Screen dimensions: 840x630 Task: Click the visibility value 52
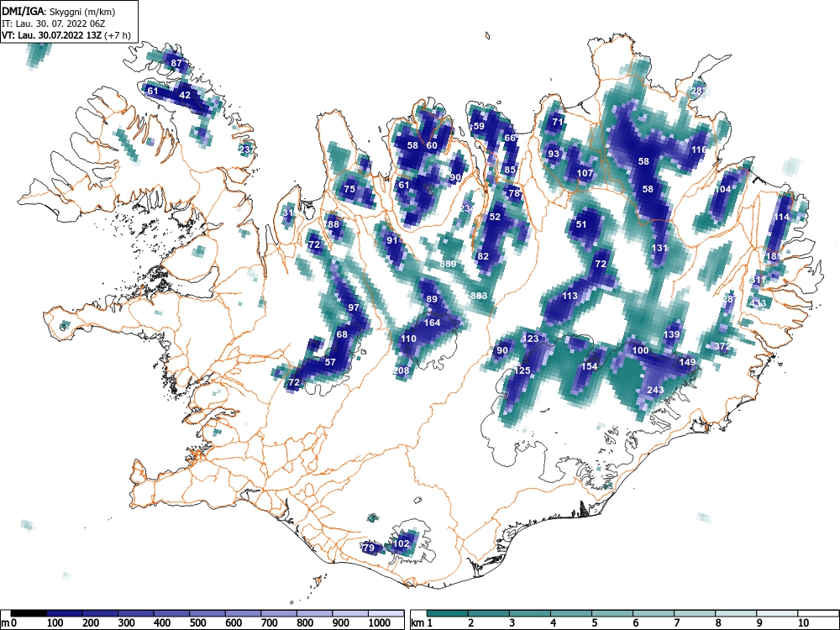495,217
